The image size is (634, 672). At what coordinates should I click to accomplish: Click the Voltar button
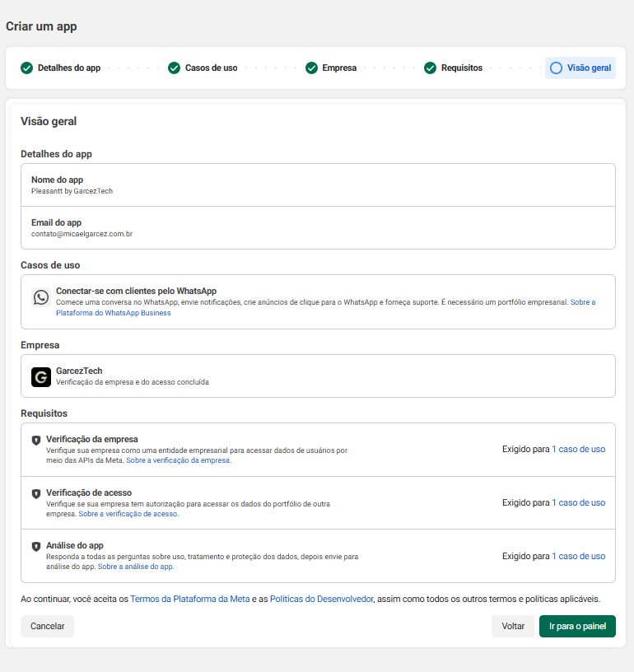(x=513, y=626)
